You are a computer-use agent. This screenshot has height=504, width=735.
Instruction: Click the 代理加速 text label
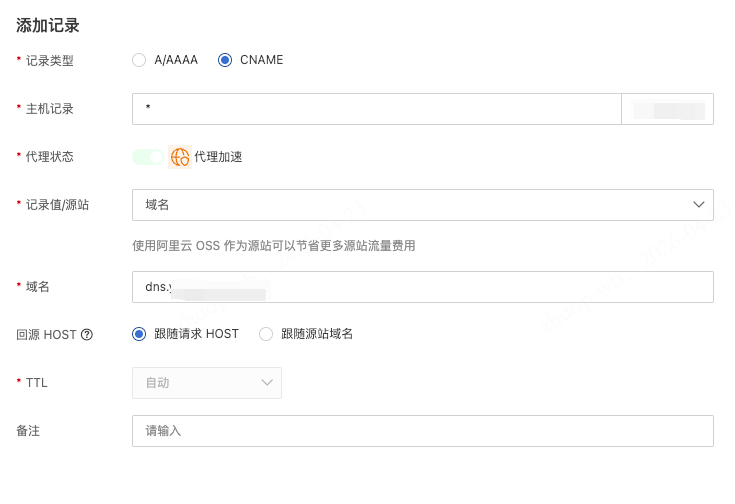click(x=218, y=157)
